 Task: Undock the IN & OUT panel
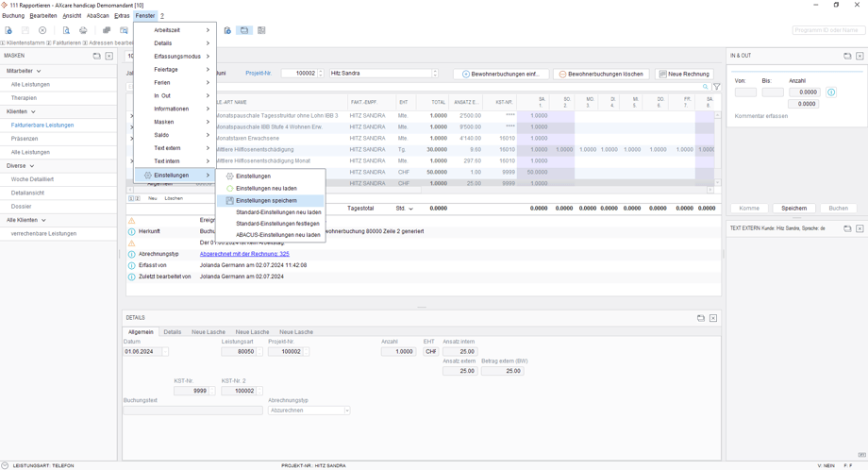[847, 56]
